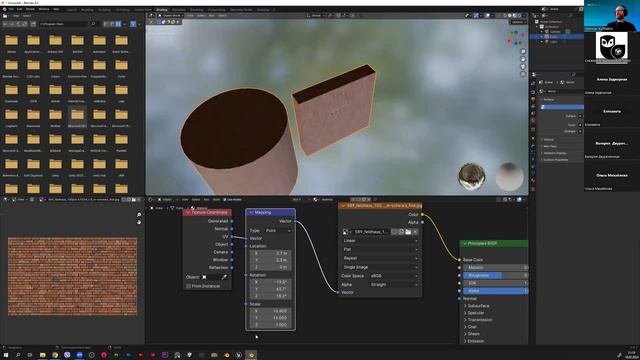Adjust the Alpha slider in Principled BSDF
640x360 pixels.
tap(495, 291)
